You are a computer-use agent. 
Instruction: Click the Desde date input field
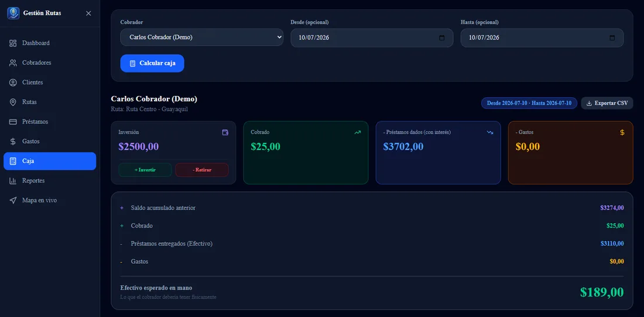tap(372, 38)
